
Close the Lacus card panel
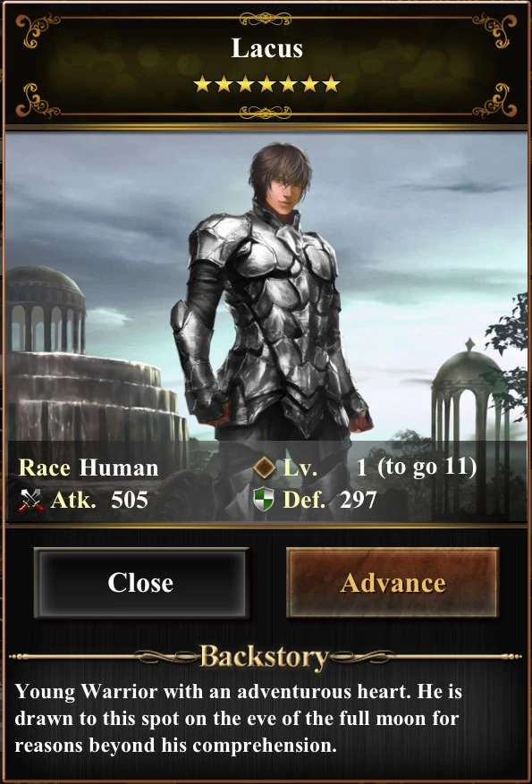(141, 583)
